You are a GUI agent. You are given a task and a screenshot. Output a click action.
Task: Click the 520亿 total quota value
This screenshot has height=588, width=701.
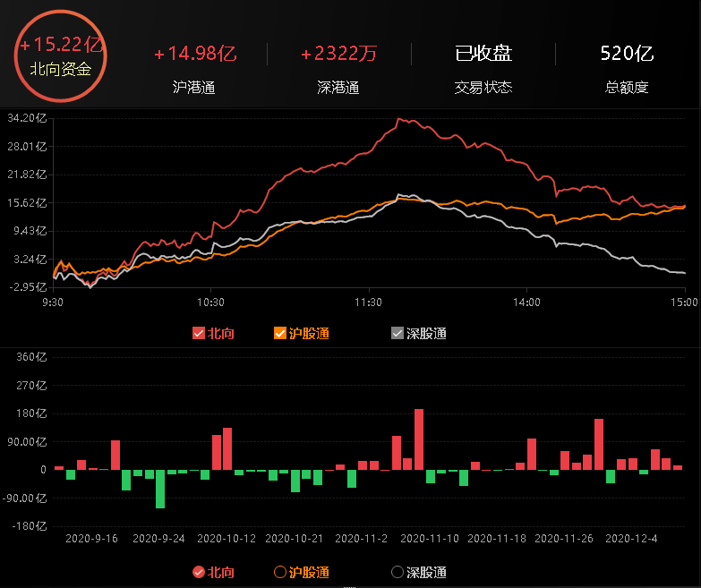[x=627, y=54]
